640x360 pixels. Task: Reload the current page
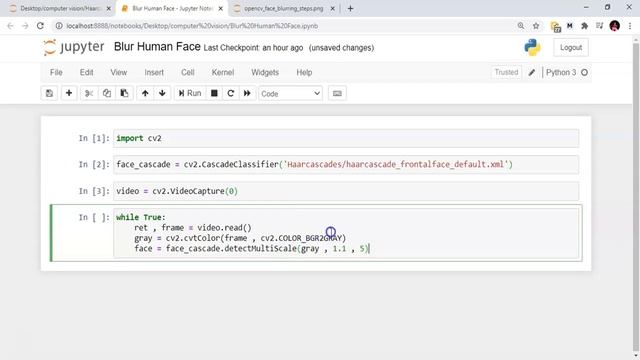pyautogui.click(x=40, y=26)
